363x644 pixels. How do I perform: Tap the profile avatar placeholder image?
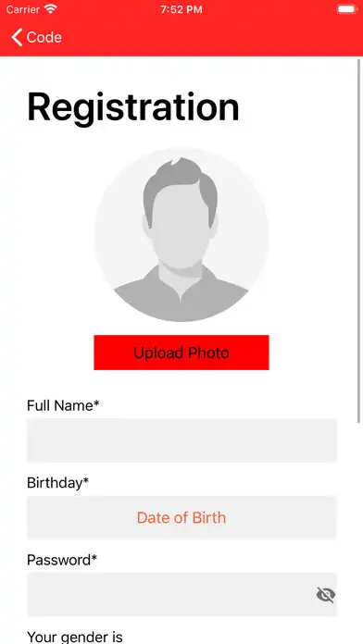pyautogui.click(x=181, y=234)
